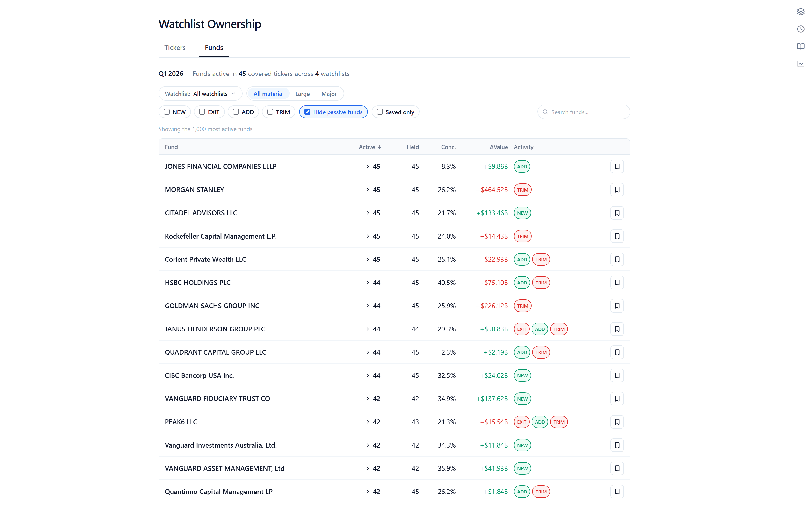Focus the Search funds field
The height and width of the screenshot is (508, 812).
(583, 112)
